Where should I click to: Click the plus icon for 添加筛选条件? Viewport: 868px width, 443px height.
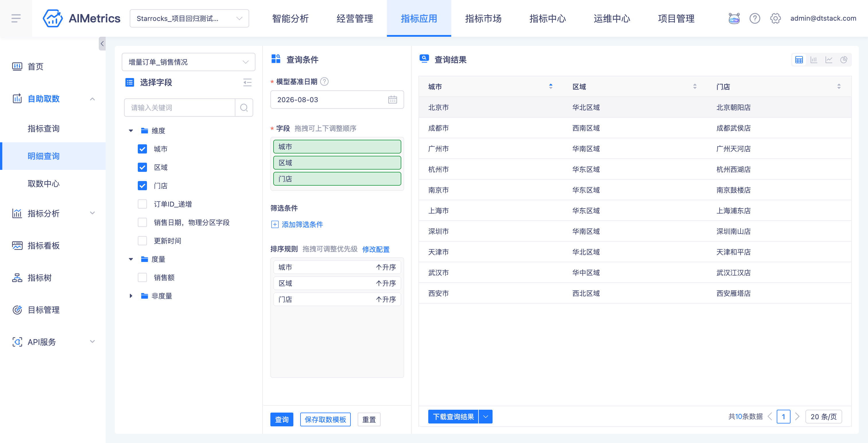275,224
